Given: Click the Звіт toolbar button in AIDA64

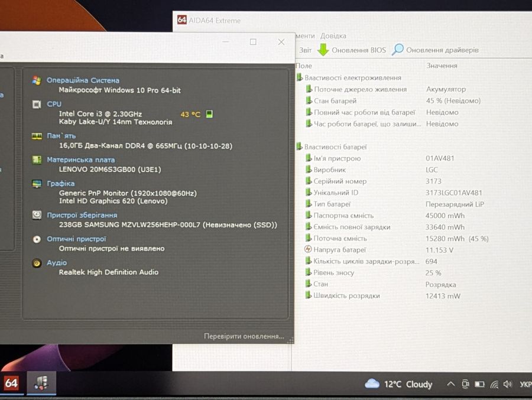Looking at the screenshot, I should 305,50.
